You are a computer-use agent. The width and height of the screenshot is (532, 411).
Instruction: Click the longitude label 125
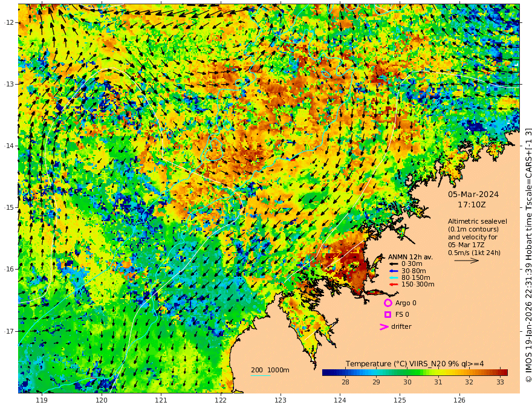click(400, 400)
